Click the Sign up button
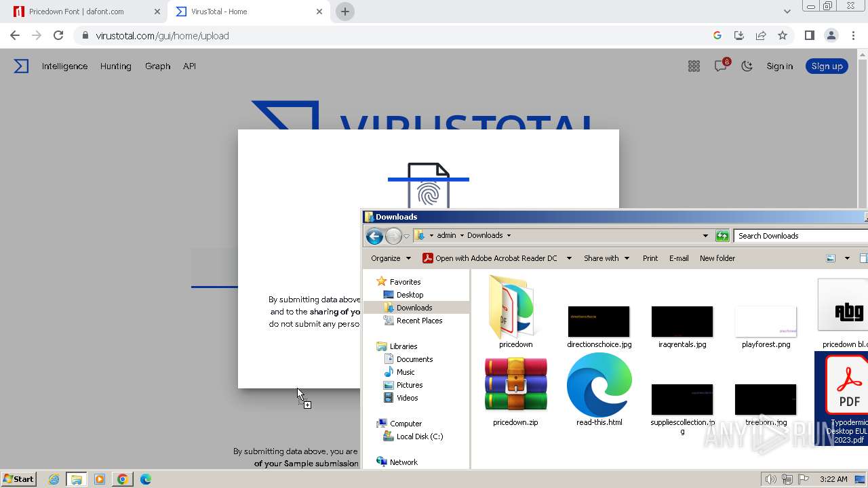 pyautogui.click(x=827, y=66)
